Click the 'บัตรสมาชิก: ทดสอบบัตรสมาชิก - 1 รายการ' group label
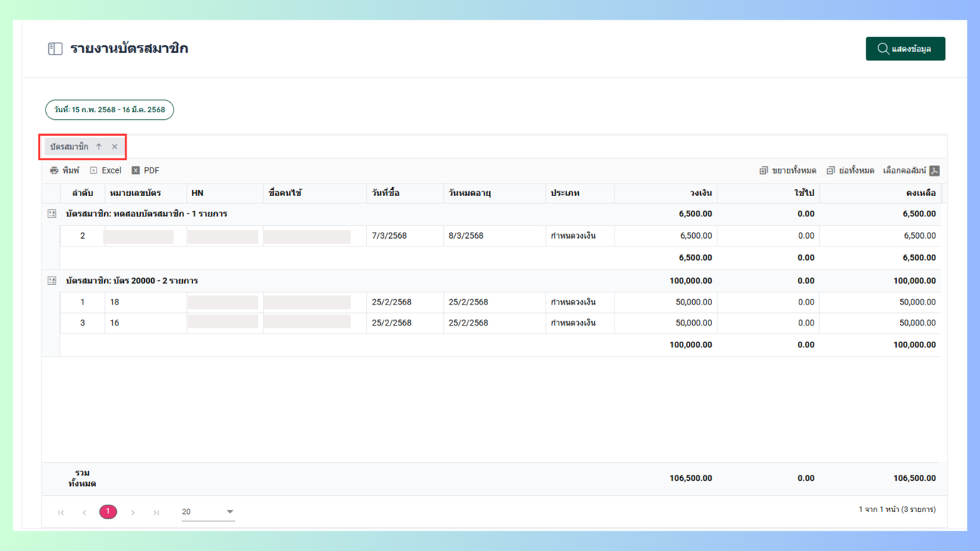This screenshot has width=980, height=551. point(146,214)
